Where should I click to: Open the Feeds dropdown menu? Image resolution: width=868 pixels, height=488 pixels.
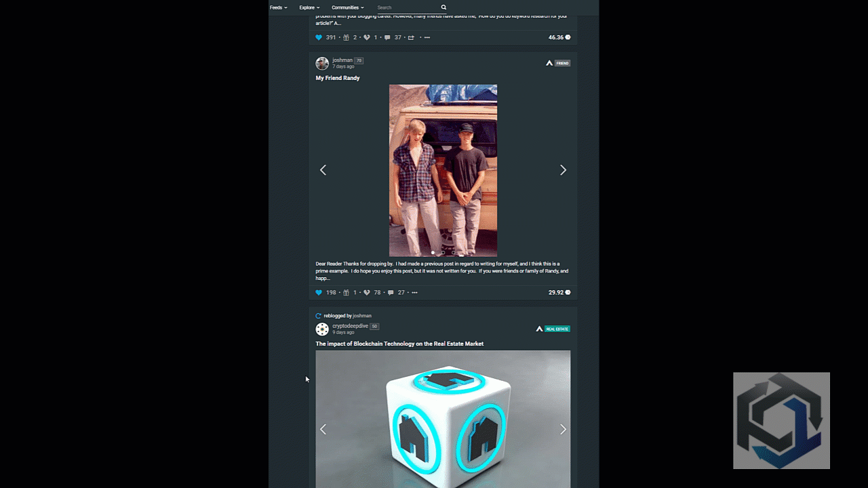click(278, 7)
